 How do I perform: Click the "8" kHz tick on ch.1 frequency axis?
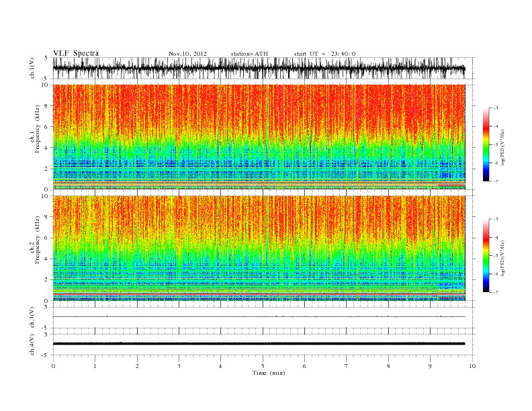pyautogui.click(x=47, y=106)
